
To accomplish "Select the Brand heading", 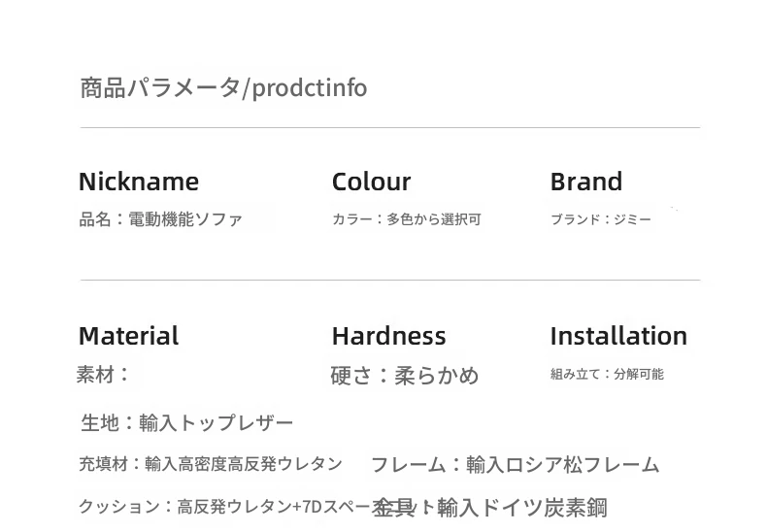I will coord(585,182).
